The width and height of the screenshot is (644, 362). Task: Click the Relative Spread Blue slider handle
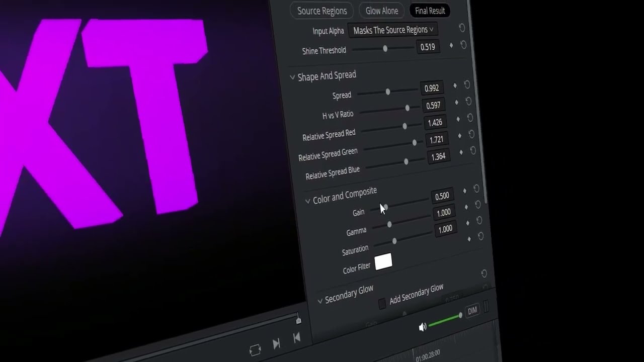pos(407,161)
